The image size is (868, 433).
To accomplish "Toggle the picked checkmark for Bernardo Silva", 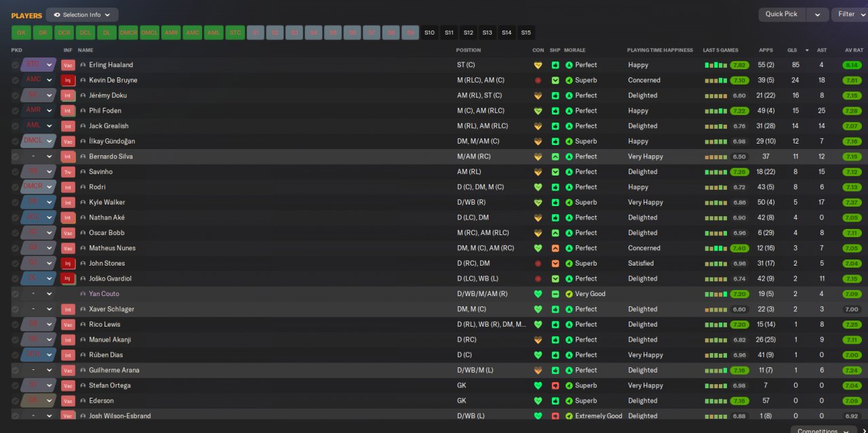I will click(15, 157).
